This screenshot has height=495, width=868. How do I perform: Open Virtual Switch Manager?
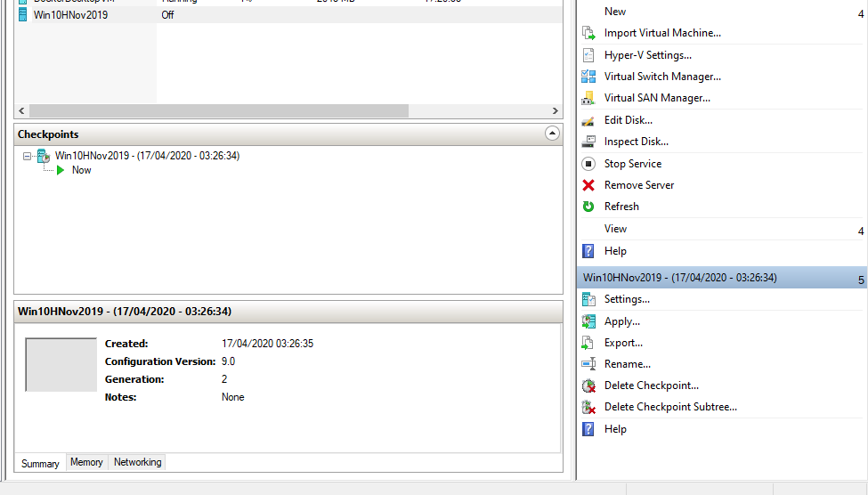tap(662, 77)
